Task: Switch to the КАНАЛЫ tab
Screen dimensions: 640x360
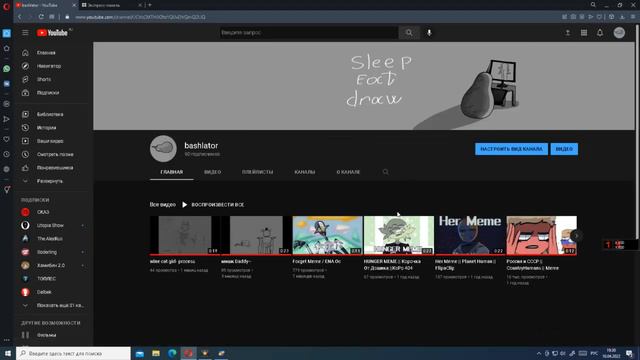Action: click(305, 172)
